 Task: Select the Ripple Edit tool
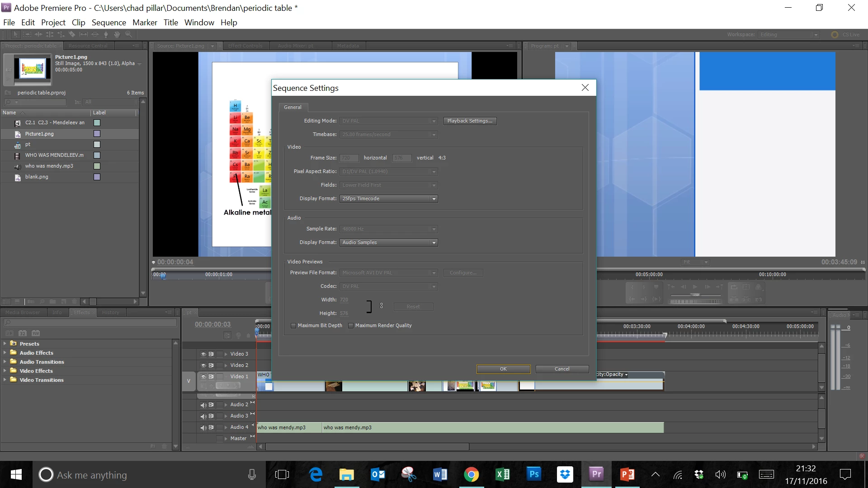(38, 34)
